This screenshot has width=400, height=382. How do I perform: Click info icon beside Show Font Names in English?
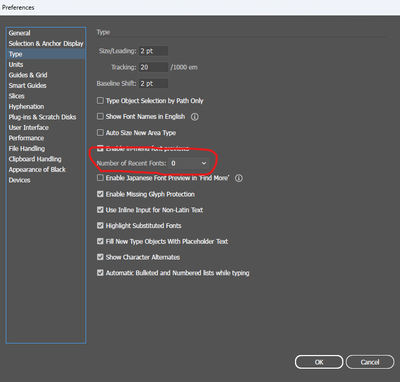(x=195, y=117)
